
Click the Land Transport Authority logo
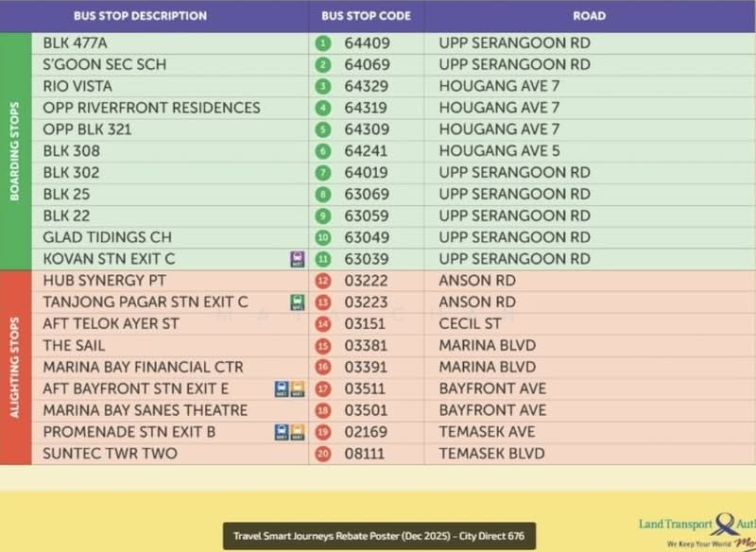697,530
